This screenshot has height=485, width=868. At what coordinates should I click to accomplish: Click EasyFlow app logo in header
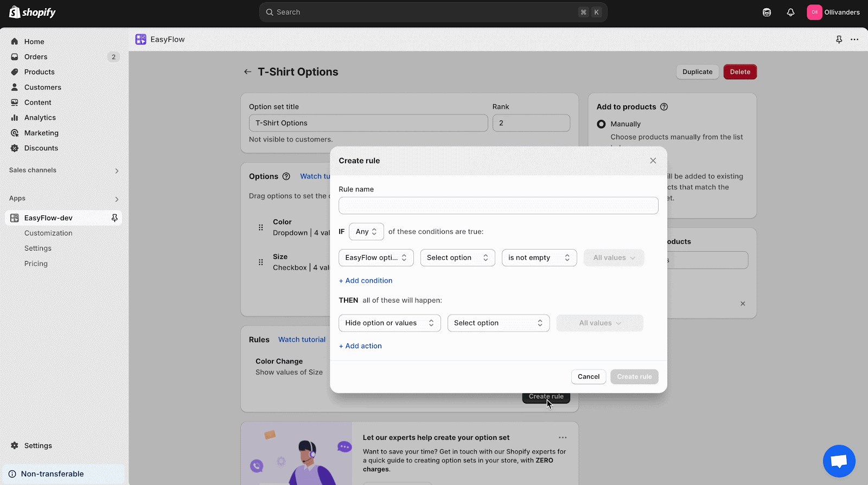pyautogui.click(x=141, y=39)
